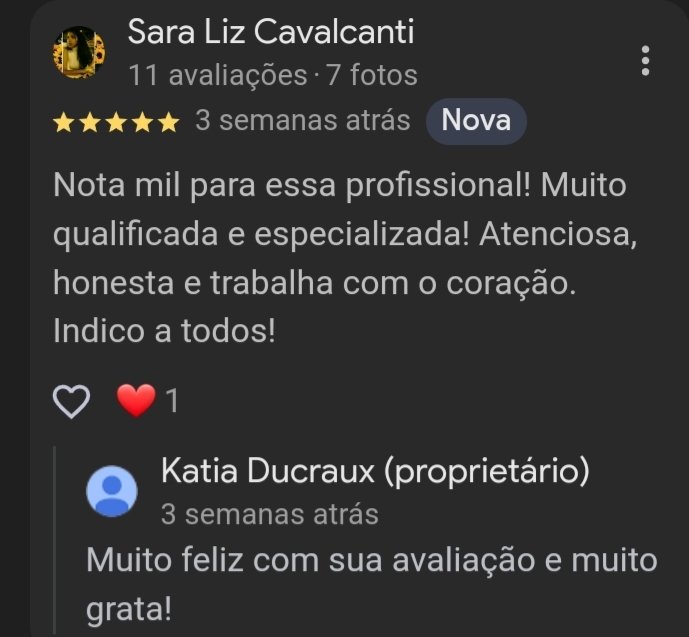Open Katia Ducraux's default blue avatar
689x637 pixels.
[x=112, y=491]
